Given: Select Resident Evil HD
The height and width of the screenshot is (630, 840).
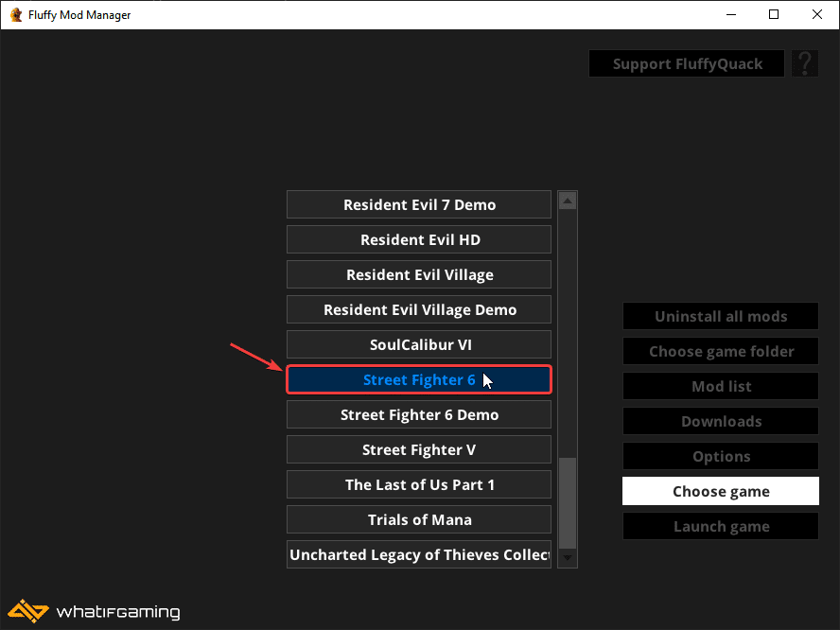Looking at the screenshot, I should [419, 239].
